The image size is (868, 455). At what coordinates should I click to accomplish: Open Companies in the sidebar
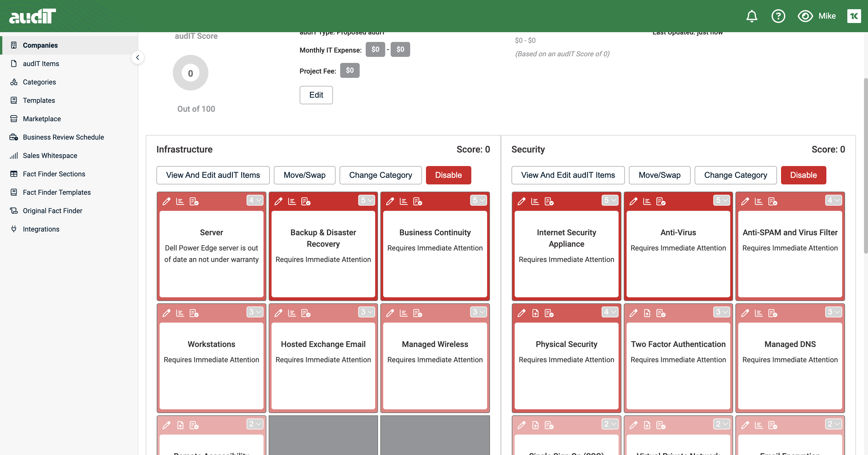click(69, 45)
